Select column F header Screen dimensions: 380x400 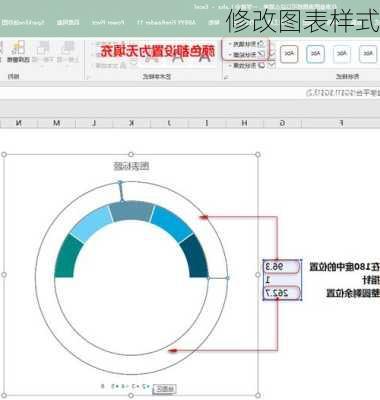[340, 123]
